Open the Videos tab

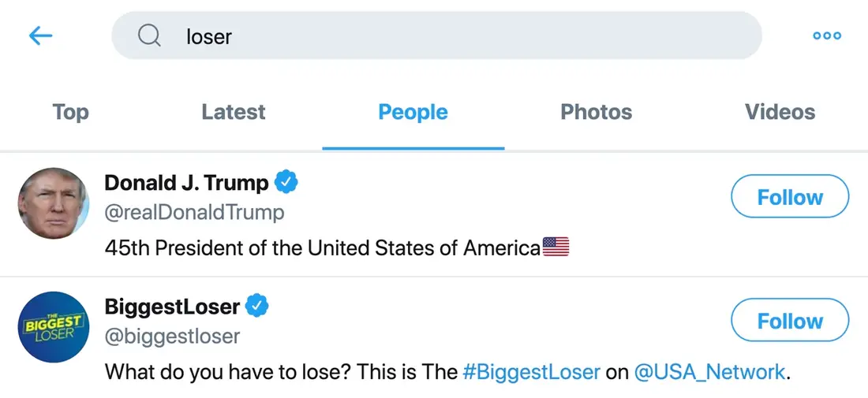[780, 112]
